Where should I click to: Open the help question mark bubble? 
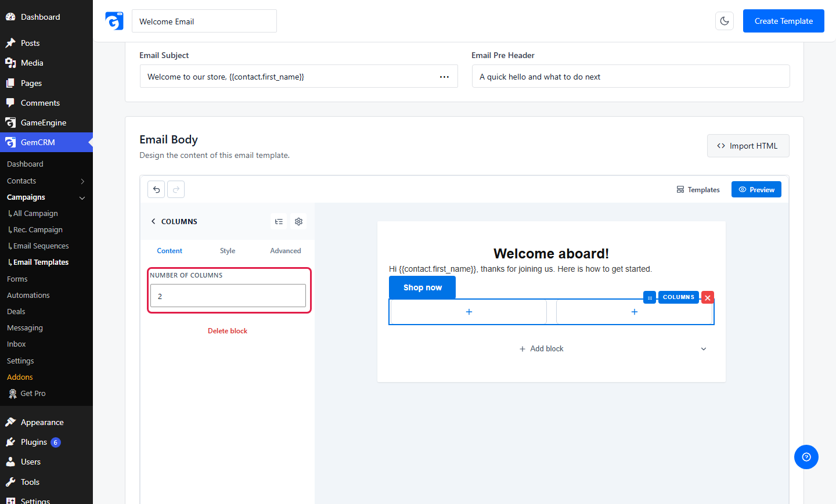tap(806, 457)
